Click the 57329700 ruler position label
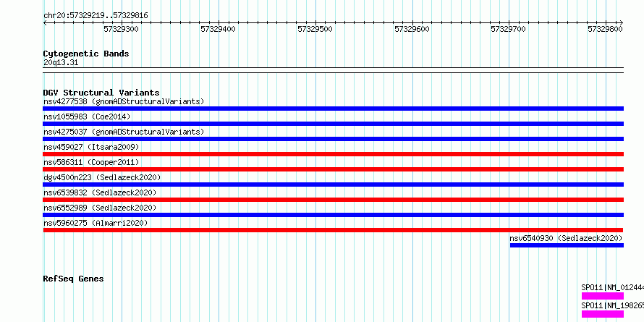The width and height of the screenshot is (644, 322). (509, 29)
